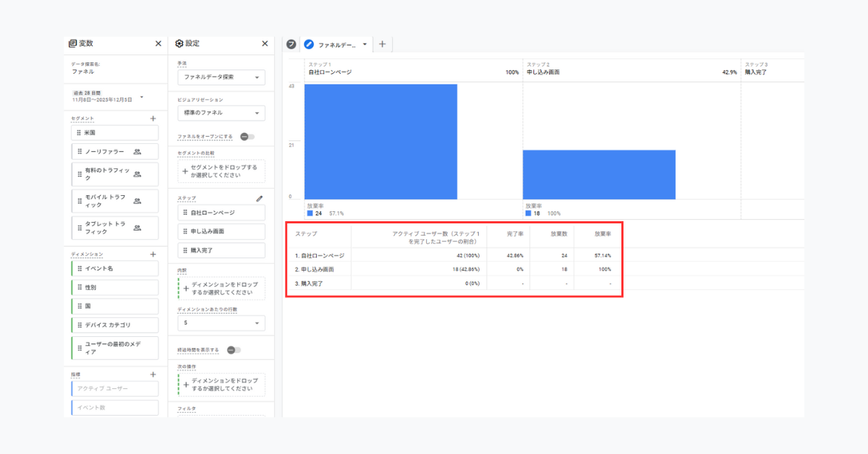Click the plus icon next to ディメンション
This screenshot has height=454, width=868.
click(153, 254)
